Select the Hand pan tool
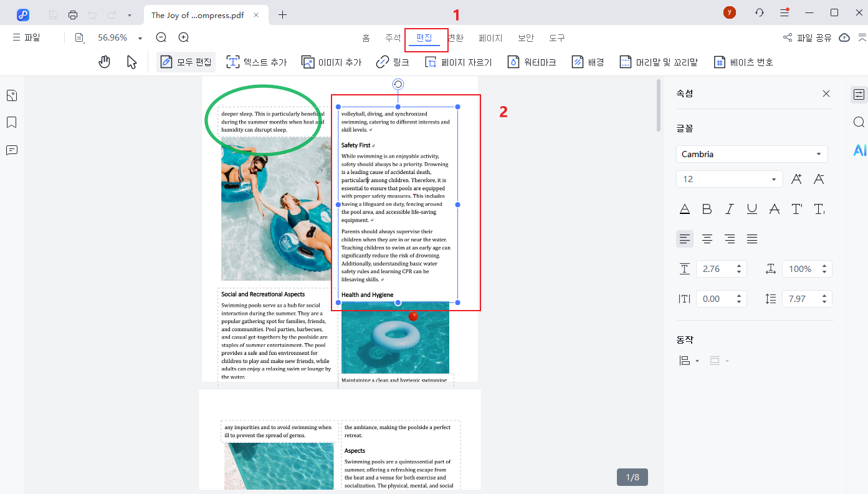Image resolution: width=868 pixels, height=494 pixels. (x=104, y=61)
